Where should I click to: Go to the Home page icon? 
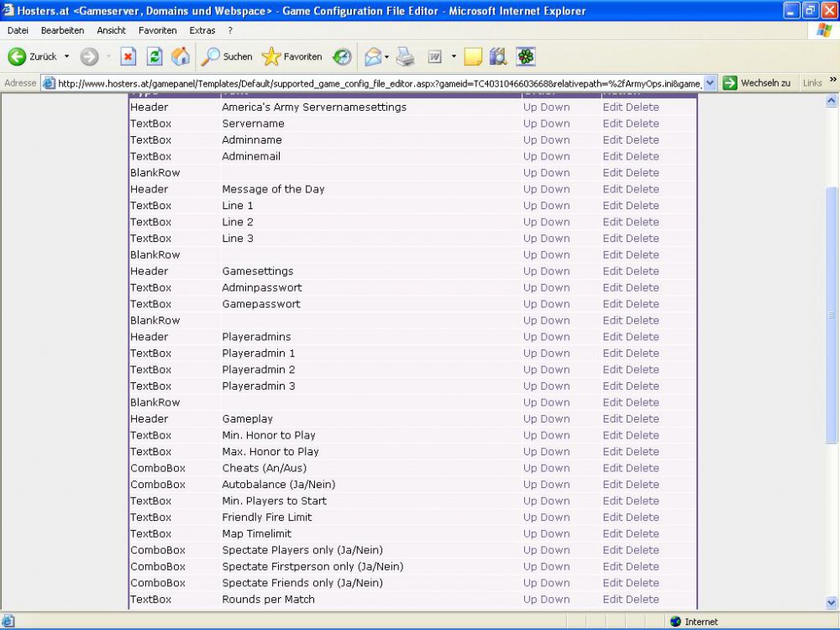180,56
